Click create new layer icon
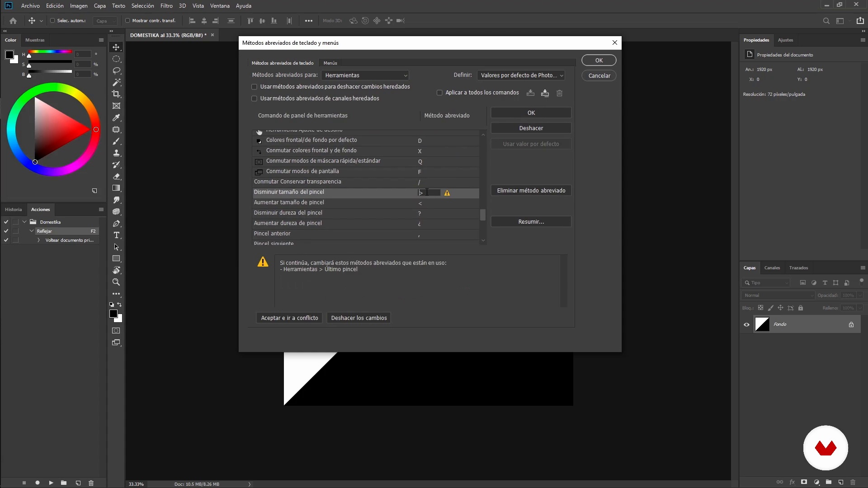This screenshot has width=868, height=488. [x=841, y=482]
